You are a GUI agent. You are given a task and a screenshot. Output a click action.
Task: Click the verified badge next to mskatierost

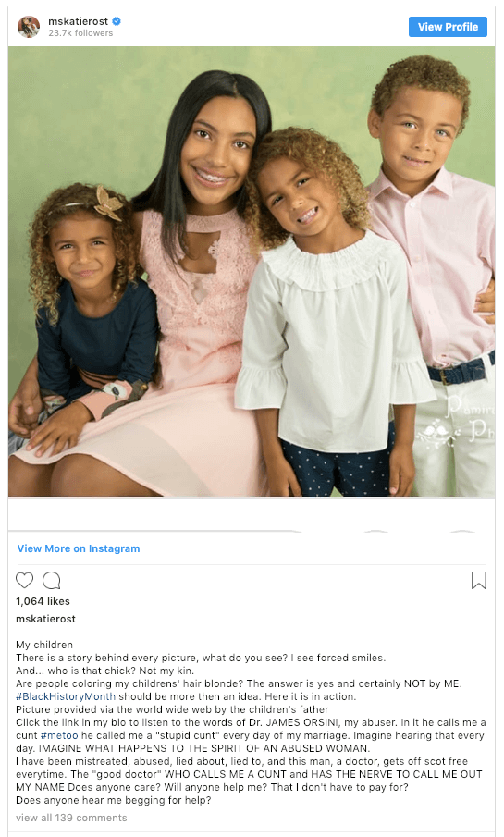117,21
